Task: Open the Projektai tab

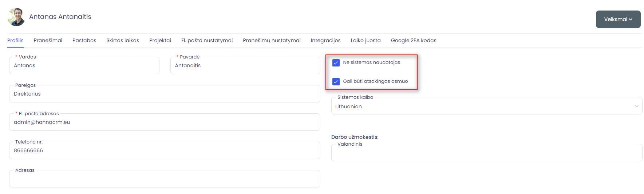Action: coord(160,40)
